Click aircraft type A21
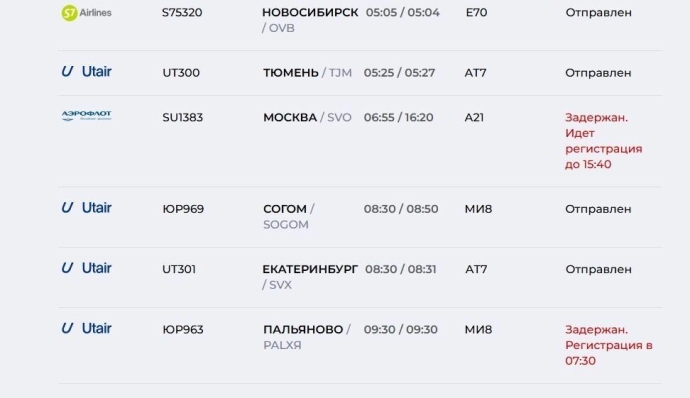The width and height of the screenshot is (690, 398). point(474,118)
